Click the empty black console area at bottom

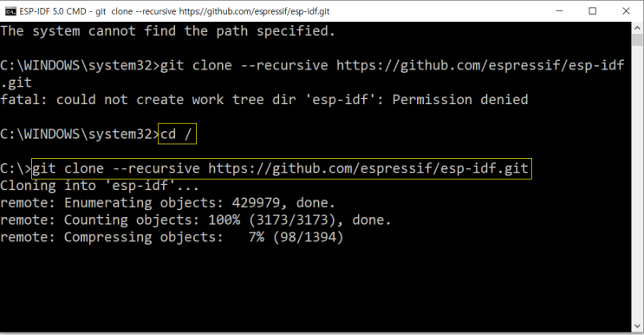click(315, 290)
